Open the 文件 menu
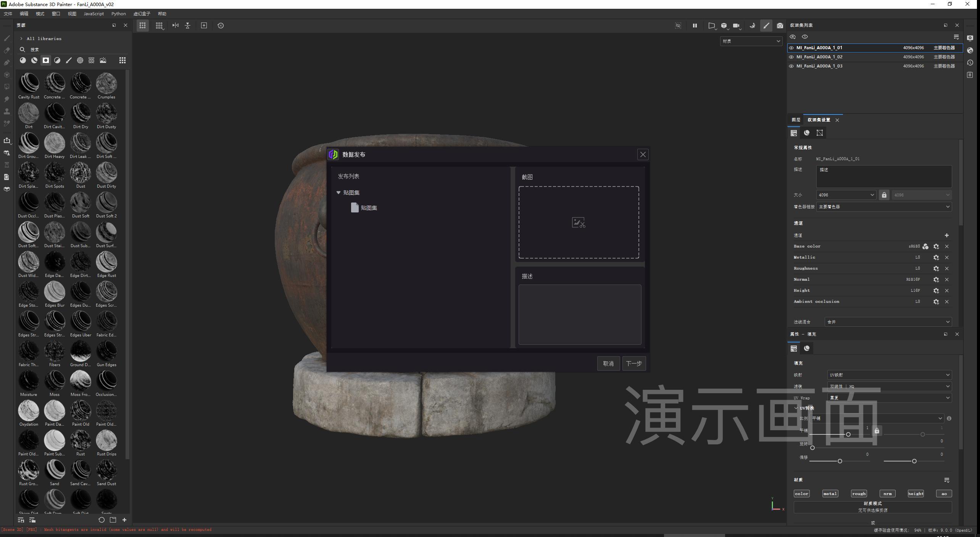This screenshot has height=537, width=980. click(8, 14)
